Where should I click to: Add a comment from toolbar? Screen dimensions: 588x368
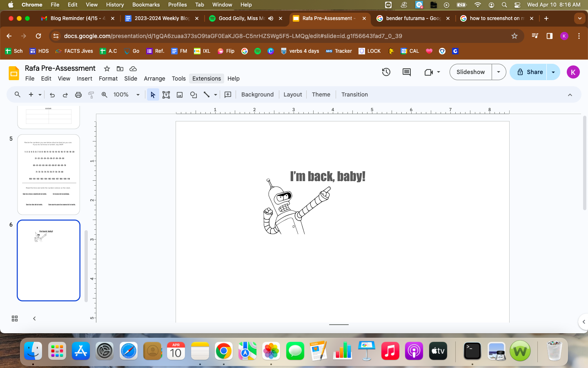pos(228,94)
